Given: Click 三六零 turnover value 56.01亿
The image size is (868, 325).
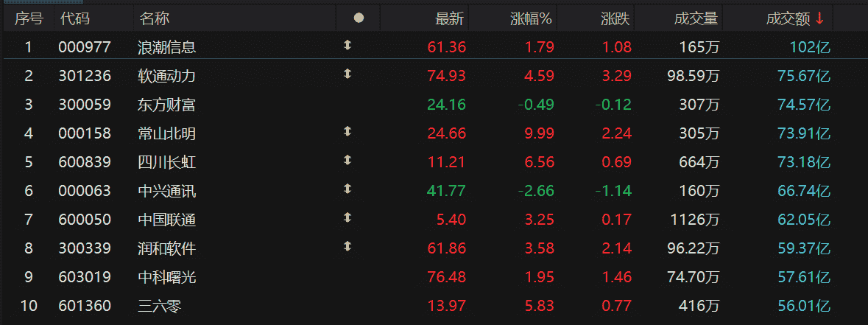Looking at the screenshot, I should 803,306.
